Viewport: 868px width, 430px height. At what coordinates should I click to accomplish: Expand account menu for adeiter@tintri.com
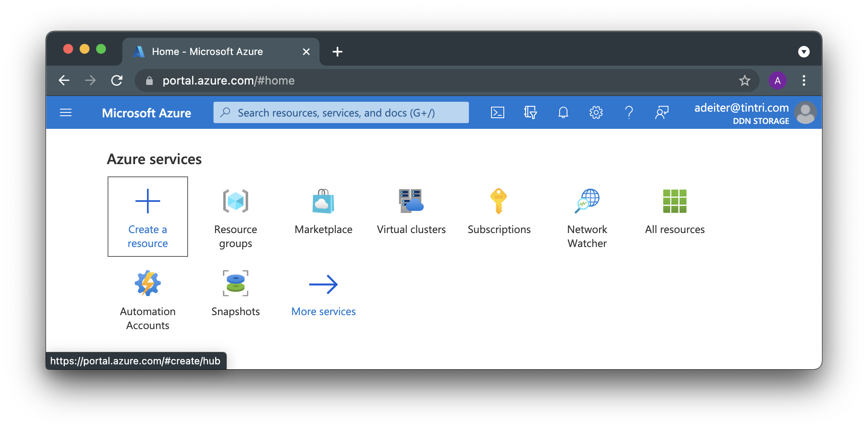tap(755, 113)
